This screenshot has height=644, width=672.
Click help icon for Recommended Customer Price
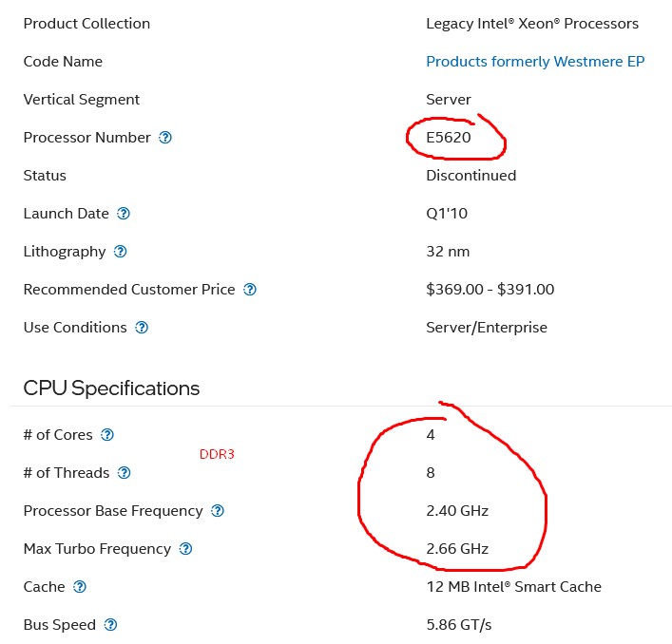[x=250, y=290]
